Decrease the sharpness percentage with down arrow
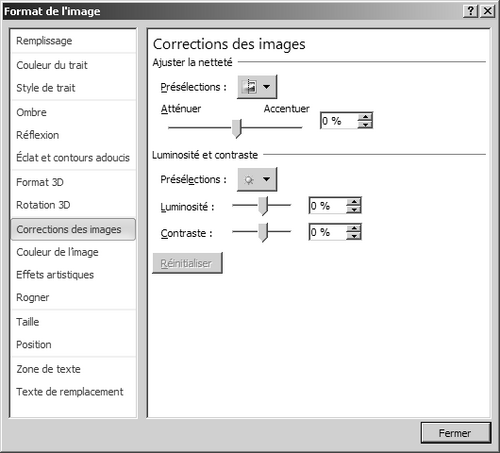This screenshot has height=453, width=500. pyautogui.click(x=365, y=125)
